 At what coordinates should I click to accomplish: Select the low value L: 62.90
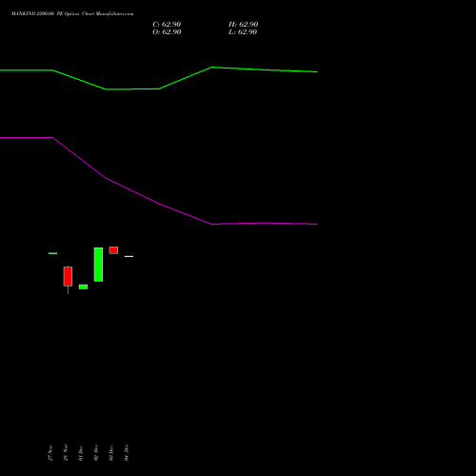243,32
